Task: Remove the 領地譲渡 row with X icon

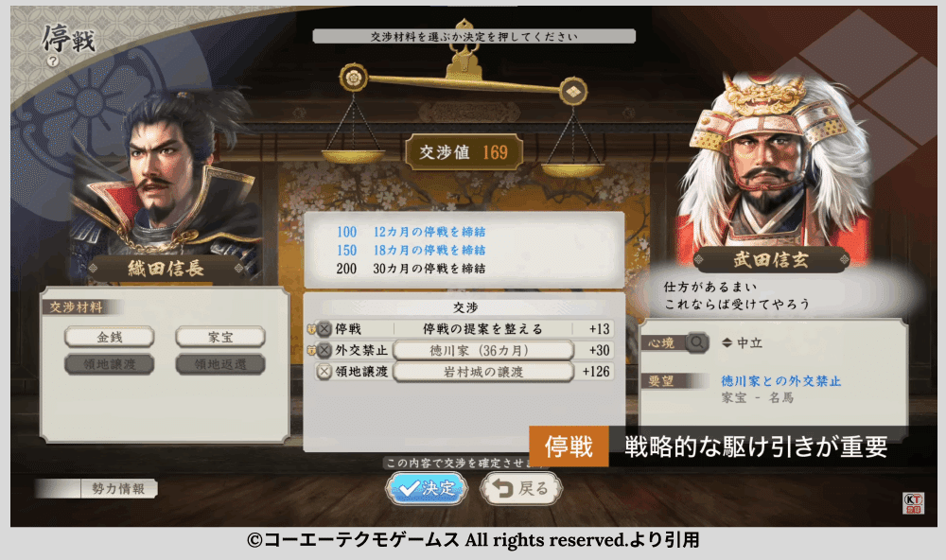Action: (x=324, y=371)
